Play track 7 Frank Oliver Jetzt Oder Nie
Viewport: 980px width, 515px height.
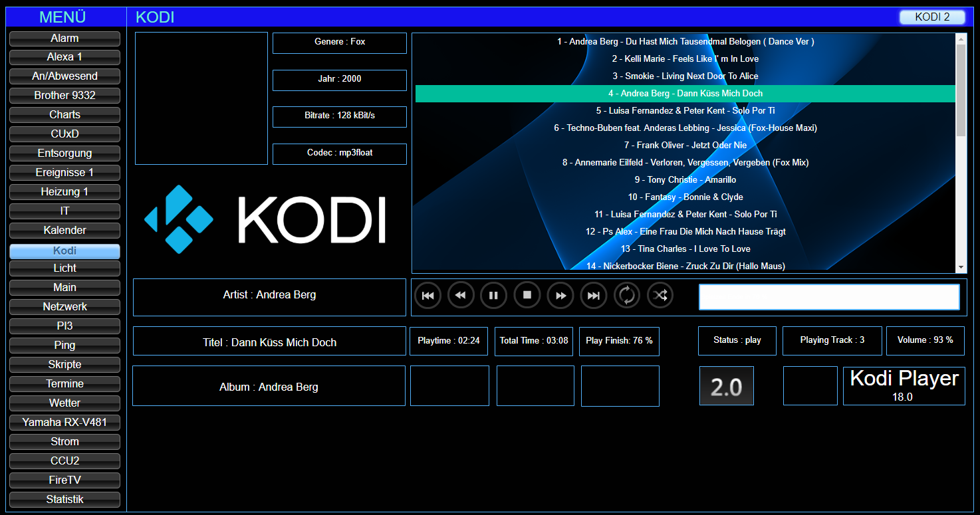tap(685, 146)
